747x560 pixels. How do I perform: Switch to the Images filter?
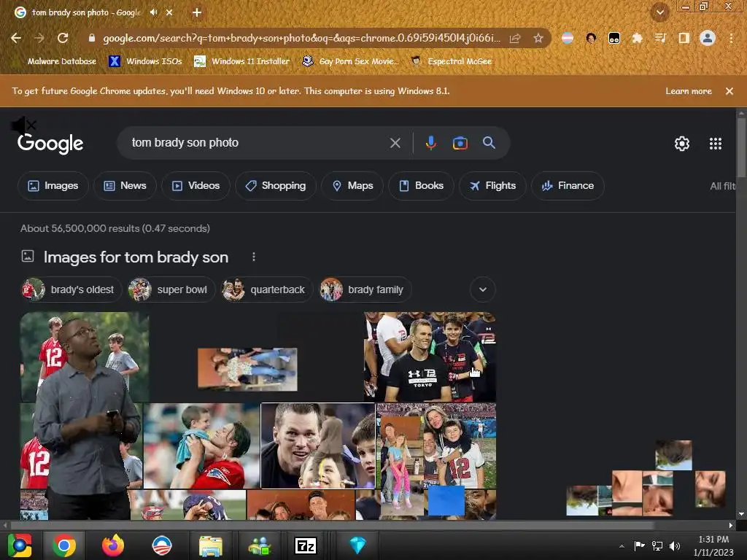pos(53,186)
